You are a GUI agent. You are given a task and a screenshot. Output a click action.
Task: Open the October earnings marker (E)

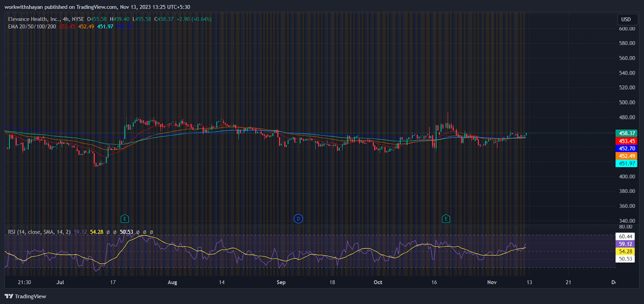pyautogui.click(x=446, y=219)
